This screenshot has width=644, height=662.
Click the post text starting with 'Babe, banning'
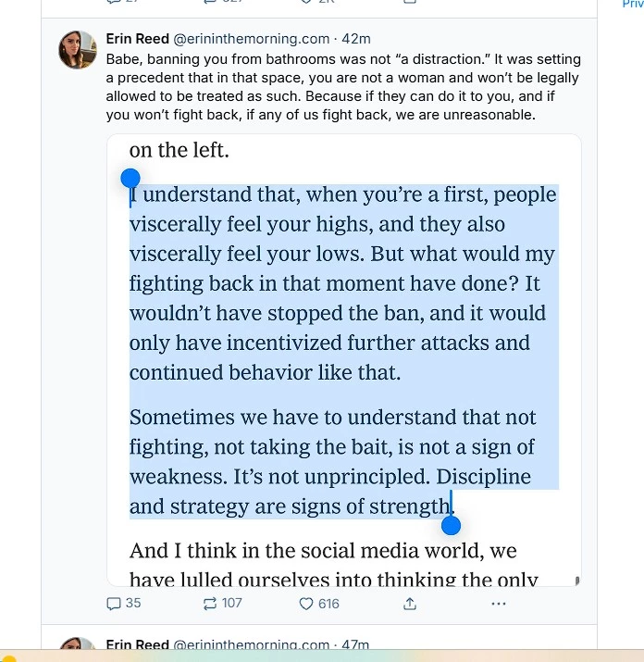342,87
